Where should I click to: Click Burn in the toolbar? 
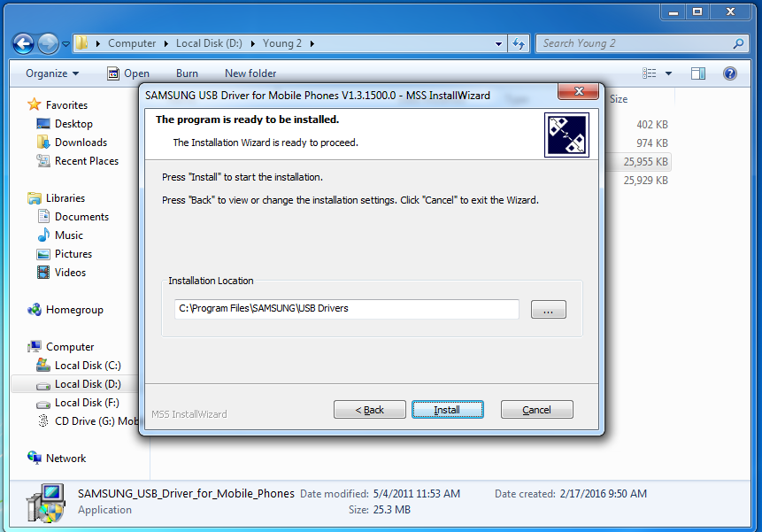(187, 73)
